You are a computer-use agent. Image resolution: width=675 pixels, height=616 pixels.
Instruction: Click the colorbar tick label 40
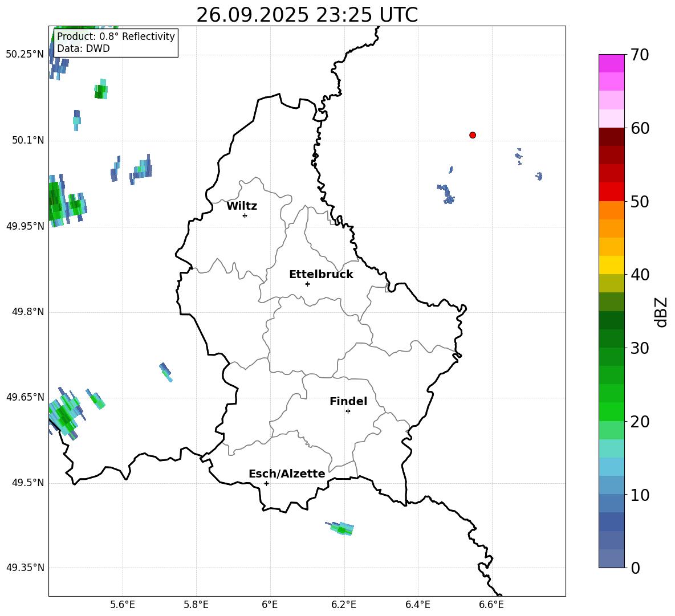click(640, 275)
